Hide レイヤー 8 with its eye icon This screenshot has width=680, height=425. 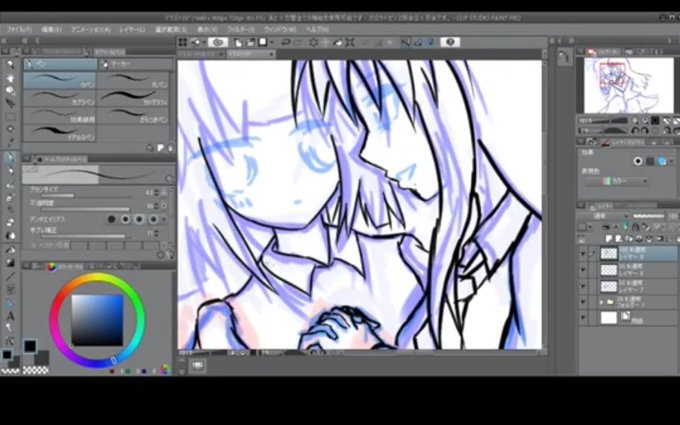583,270
